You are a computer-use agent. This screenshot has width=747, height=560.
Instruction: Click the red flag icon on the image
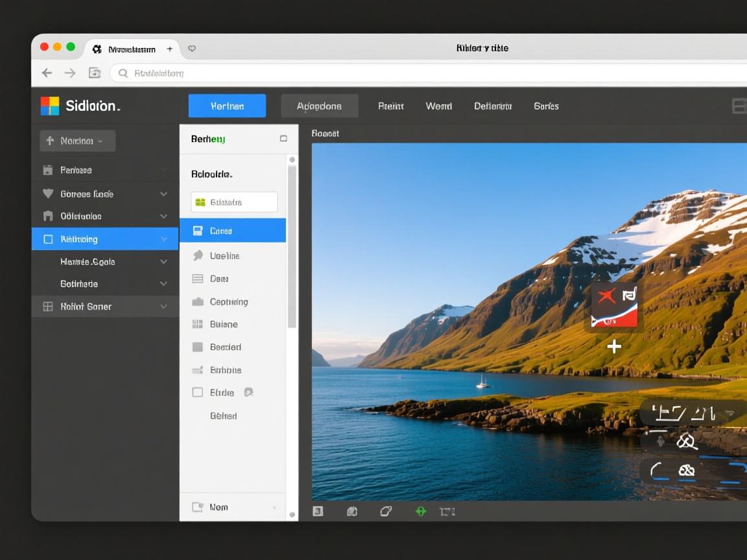613,306
